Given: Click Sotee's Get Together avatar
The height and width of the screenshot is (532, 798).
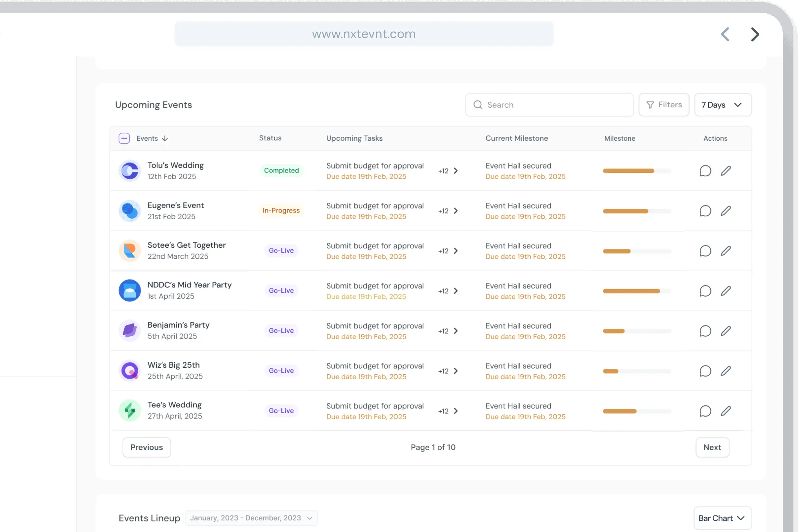Looking at the screenshot, I should [130, 251].
